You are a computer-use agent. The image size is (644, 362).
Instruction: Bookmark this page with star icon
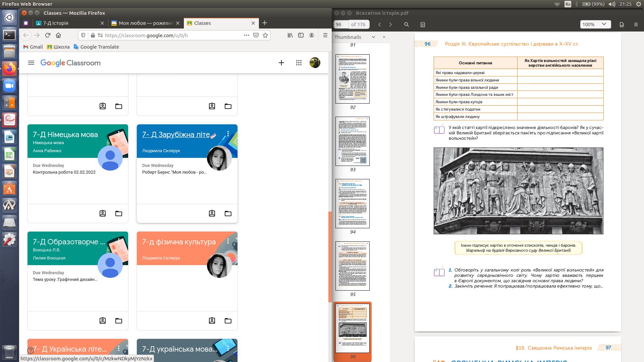[265, 35]
